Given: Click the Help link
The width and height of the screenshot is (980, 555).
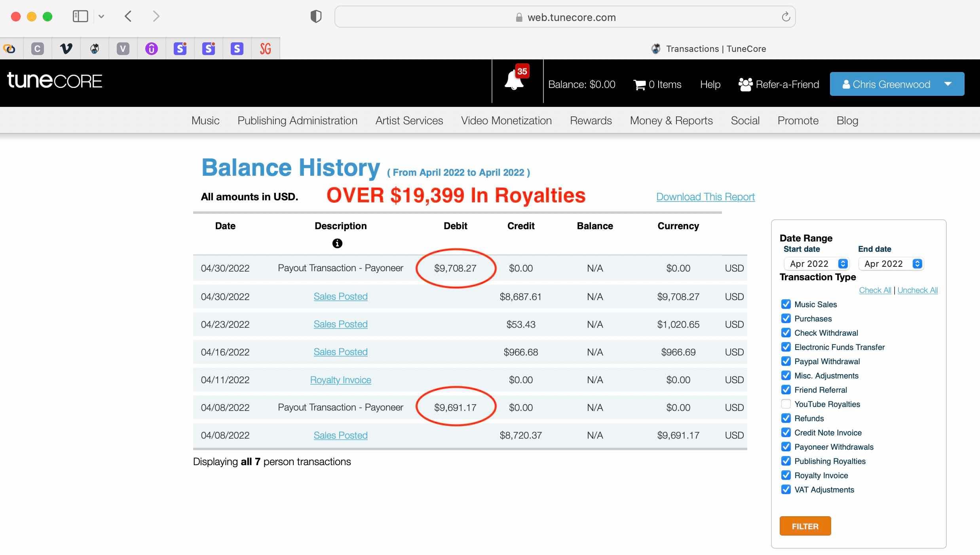Looking at the screenshot, I should click(x=710, y=84).
